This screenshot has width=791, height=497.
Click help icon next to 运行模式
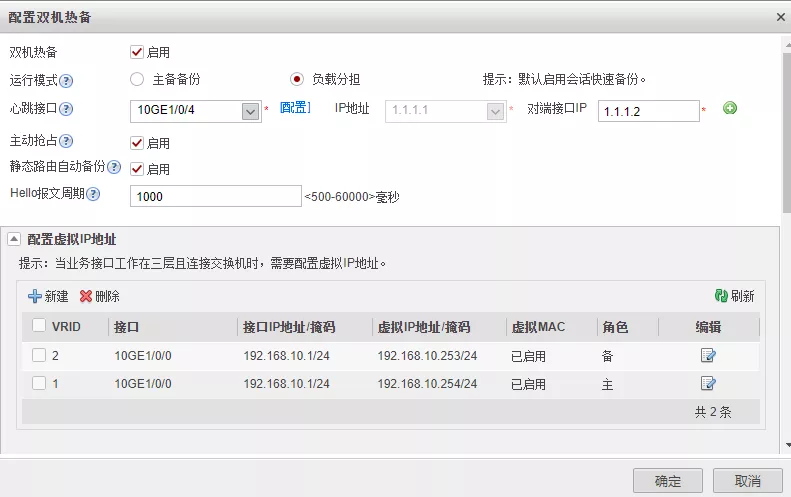pos(68,81)
